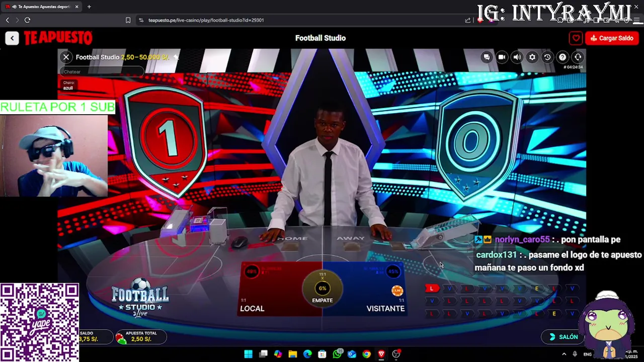Toggle the video camera stream icon
The height and width of the screenshot is (362, 644).
(x=502, y=57)
